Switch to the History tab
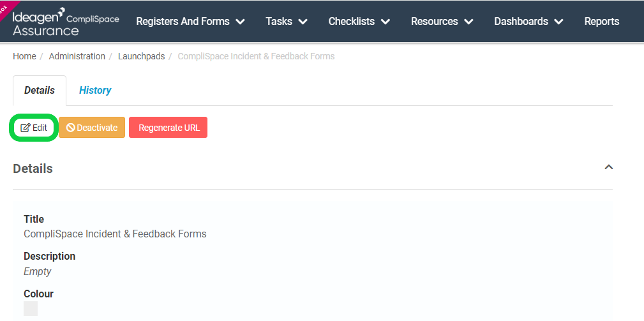Image resolution: width=644 pixels, height=321 pixels. pyautogui.click(x=95, y=91)
